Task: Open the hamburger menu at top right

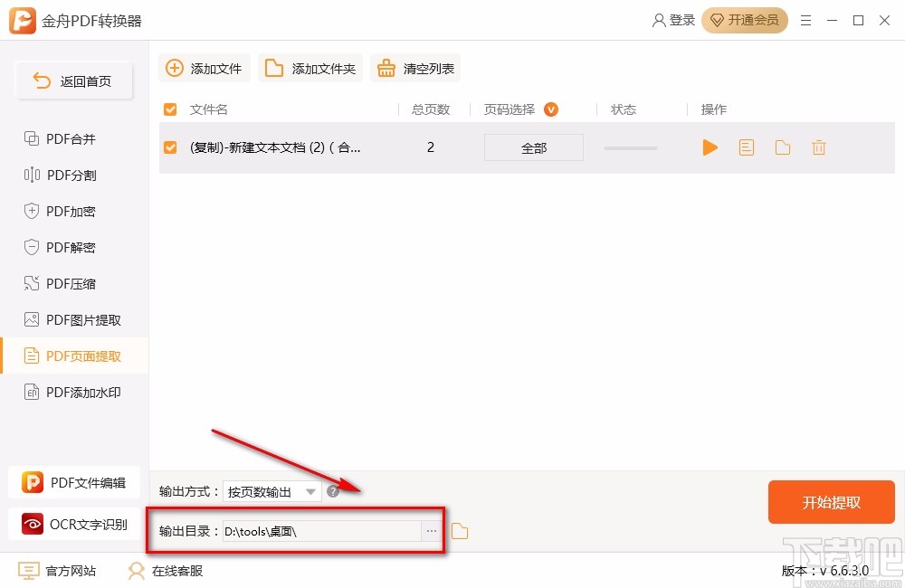Action: 806,20
